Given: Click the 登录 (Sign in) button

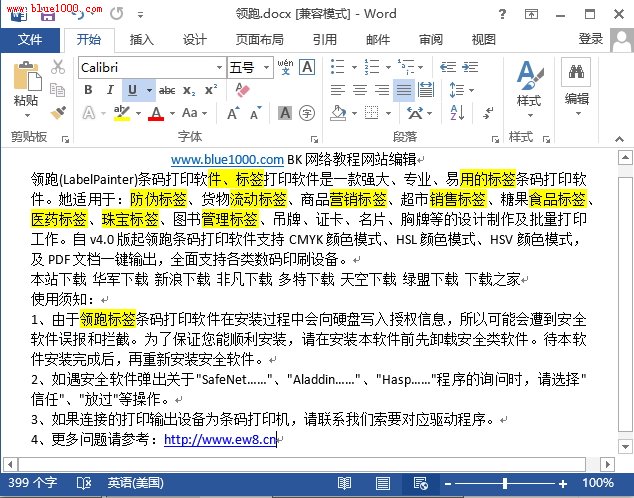Looking at the screenshot, I should [x=591, y=40].
